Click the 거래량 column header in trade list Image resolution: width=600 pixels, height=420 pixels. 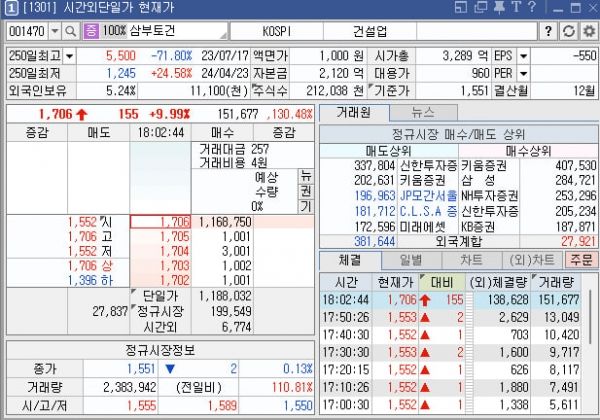tap(556, 282)
